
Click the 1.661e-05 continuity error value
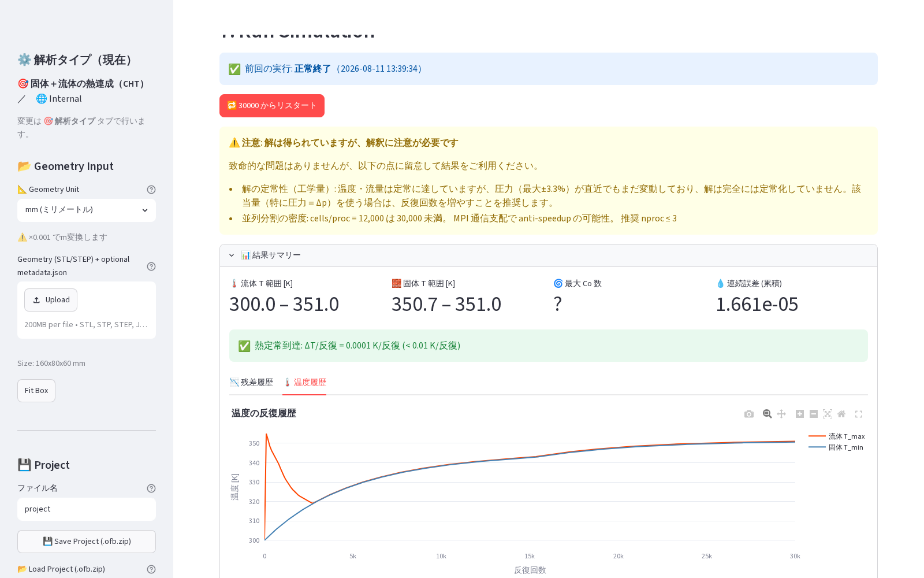[757, 305]
